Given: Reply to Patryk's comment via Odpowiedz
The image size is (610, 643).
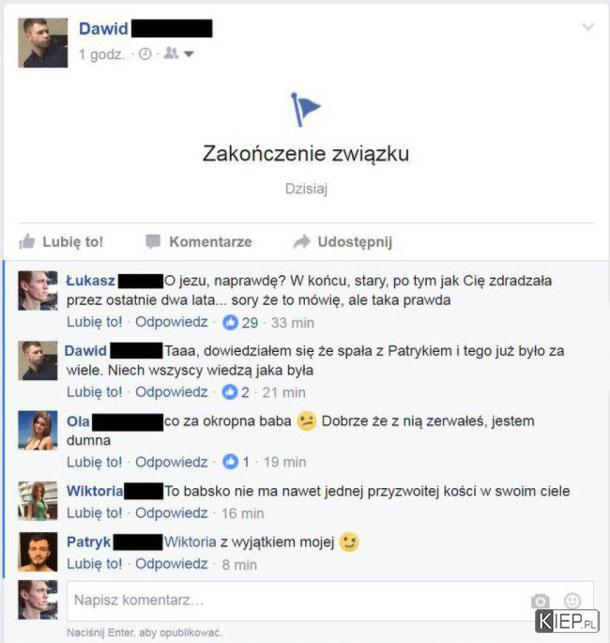Looking at the screenshot, I should [x=171, y=564].
